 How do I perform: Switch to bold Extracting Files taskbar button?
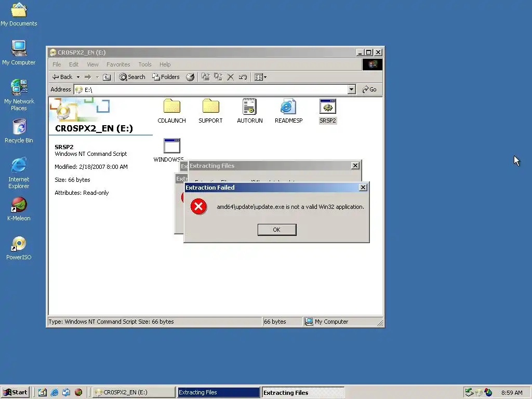[x=303, y=392]
